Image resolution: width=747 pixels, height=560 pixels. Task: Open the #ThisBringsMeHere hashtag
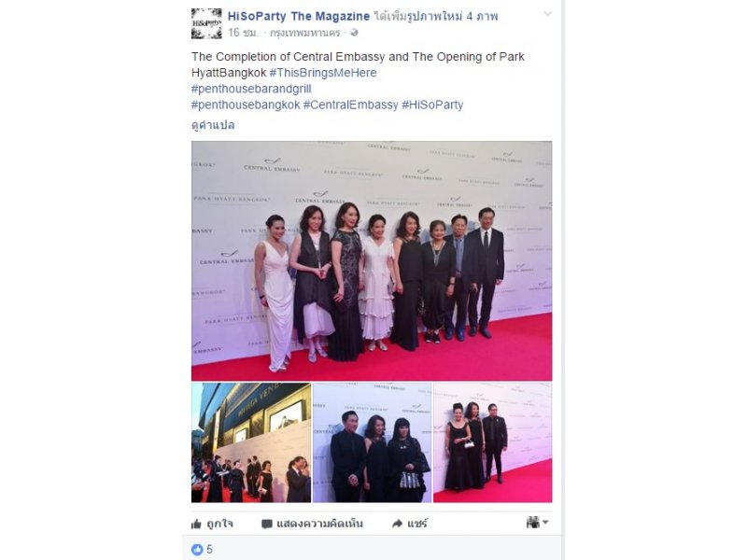[x=323, y=73]
